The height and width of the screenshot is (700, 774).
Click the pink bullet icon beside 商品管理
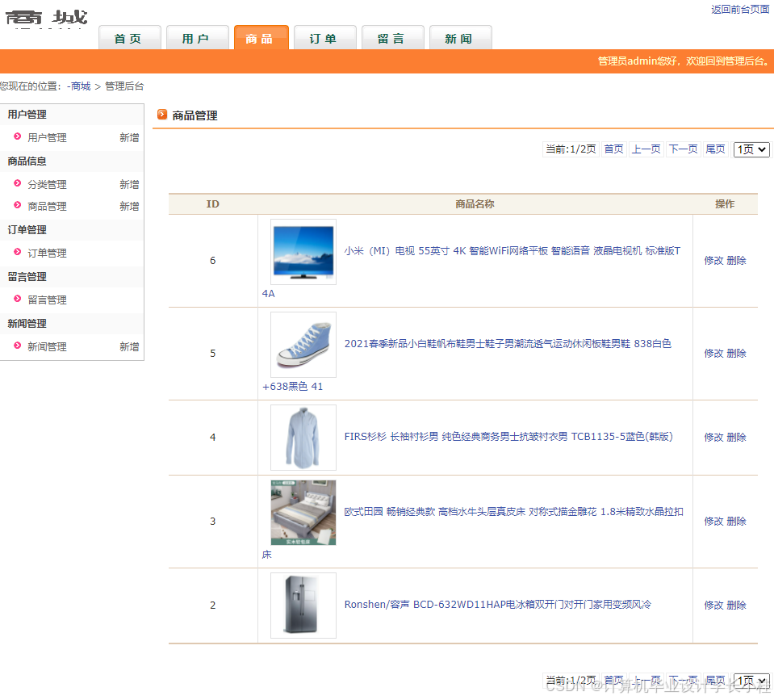pos(17,205)
